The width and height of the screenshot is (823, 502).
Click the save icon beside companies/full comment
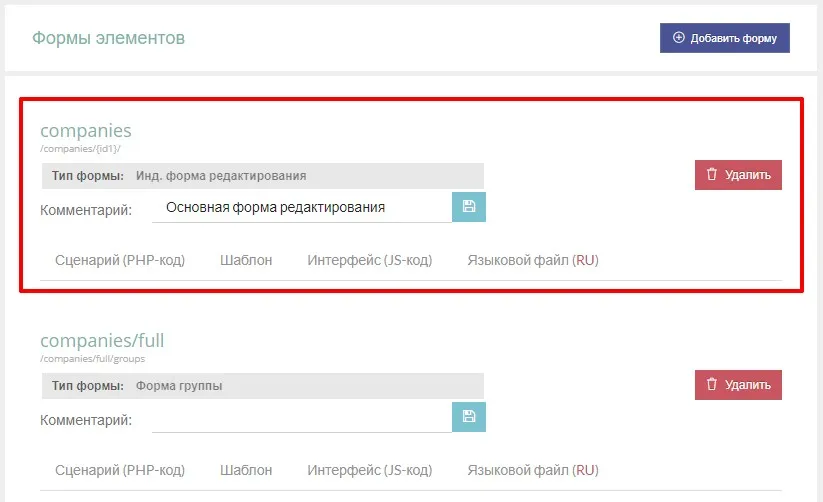(469, 417)
